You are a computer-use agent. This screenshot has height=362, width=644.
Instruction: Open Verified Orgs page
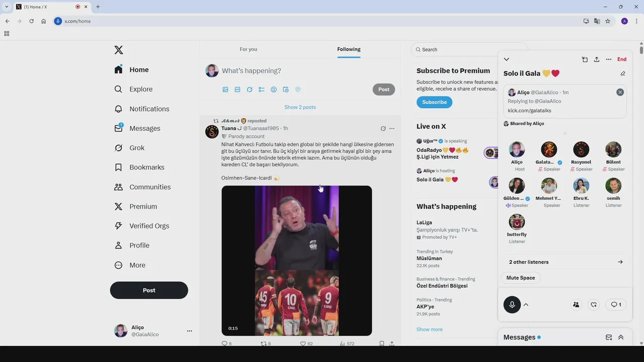click(x=142, y=226)
